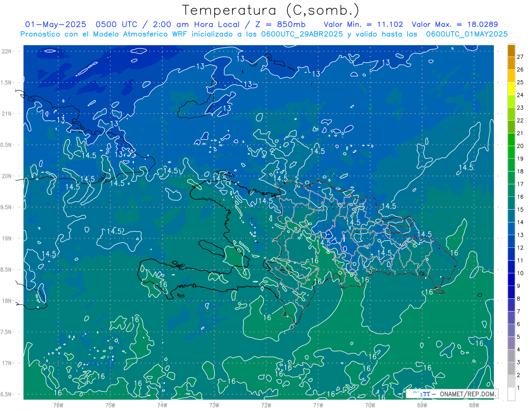Click the color scale label "24"

coord(521,95)
